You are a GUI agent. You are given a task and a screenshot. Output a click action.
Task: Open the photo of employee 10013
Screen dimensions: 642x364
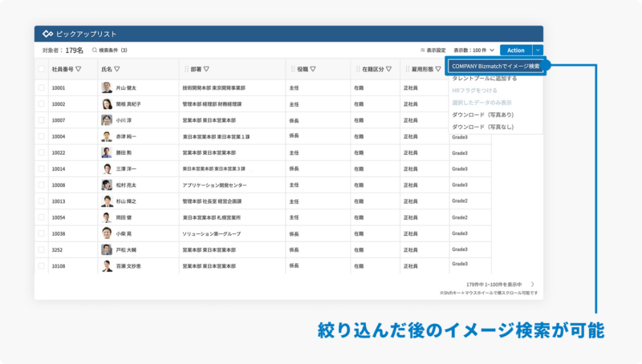[107, 201]
